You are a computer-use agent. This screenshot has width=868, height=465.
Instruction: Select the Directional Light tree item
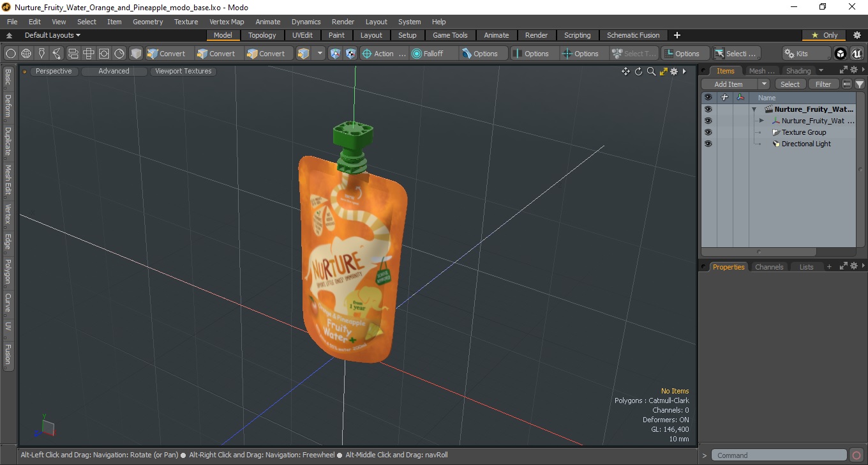806,144
